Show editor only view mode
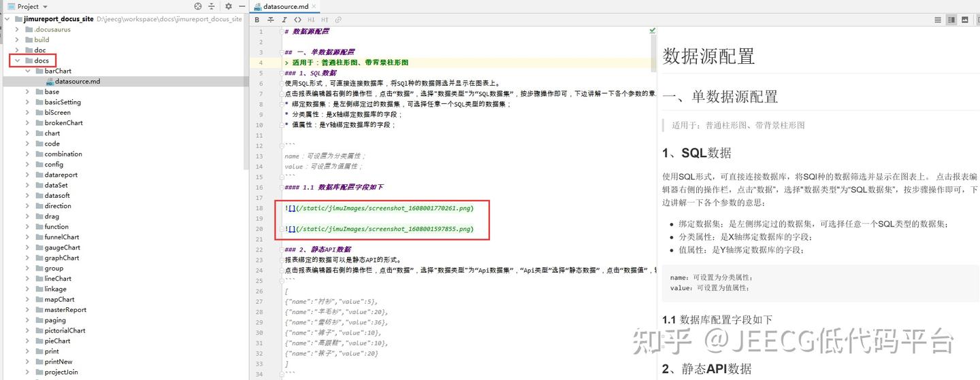This screenshot has height=380, width=980. tap(938, 20)
